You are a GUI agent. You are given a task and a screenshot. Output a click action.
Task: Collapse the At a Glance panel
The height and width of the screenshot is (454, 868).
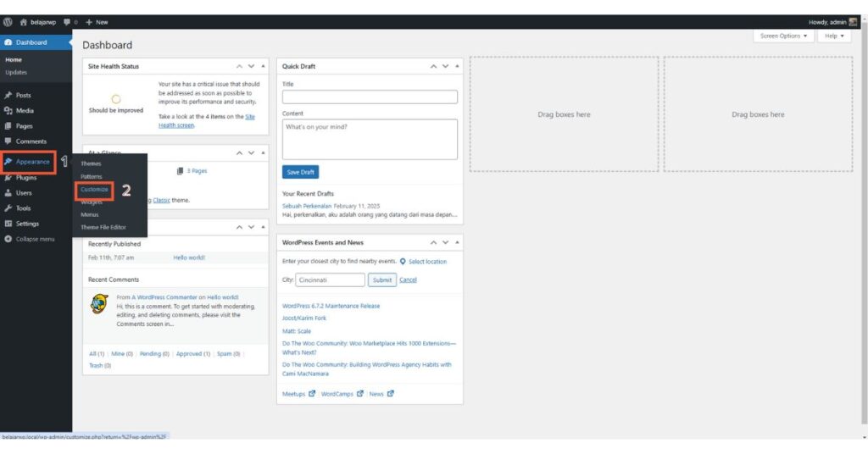click(263, 152)
